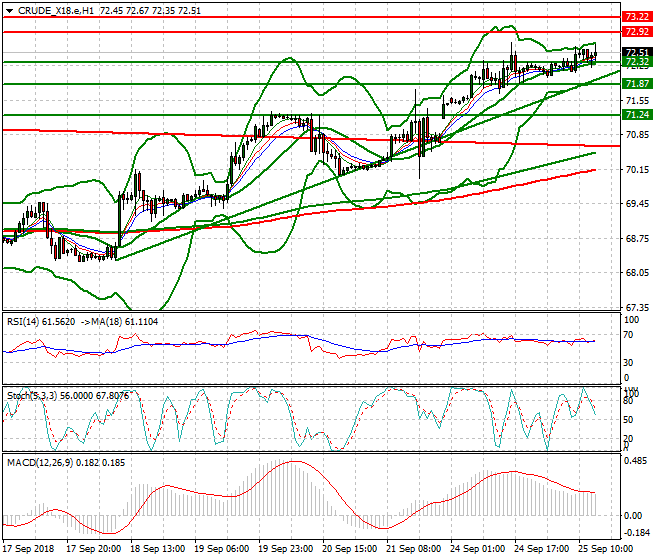The height and width of the screenshot is (560, 660).
Task: Click the 21 Sep 08:00 time label
Action: [x=413, y=549]
